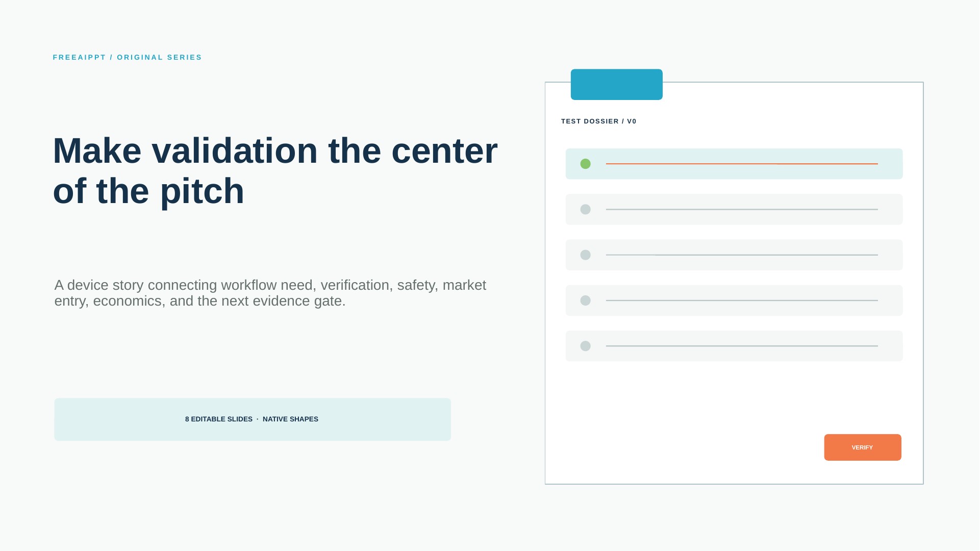Click the orange VERIFY button
Screen dimensions: 980x551
tap(863, 447)
